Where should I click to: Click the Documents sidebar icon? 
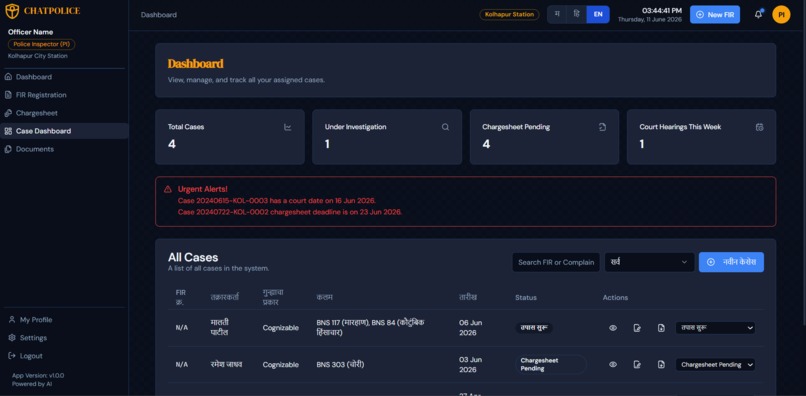[x=8, y=149]
